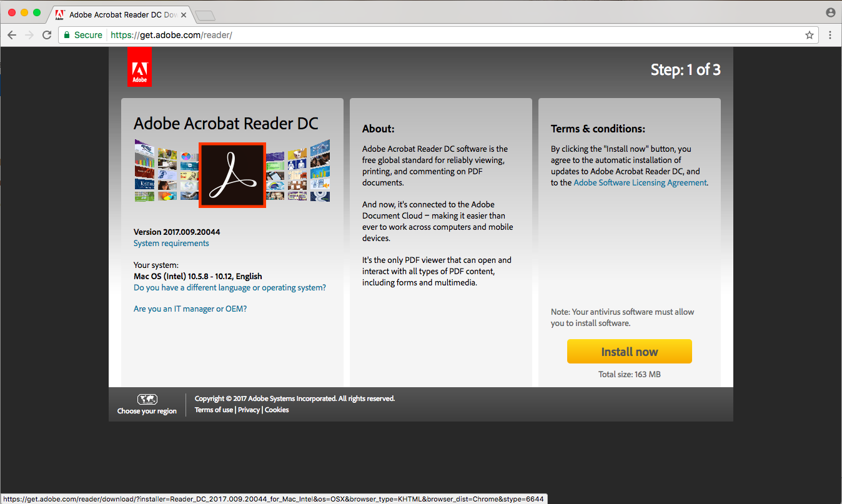Click the 'Version 2017.009.20044' text
This screenshot has width=842, height=504.
point(177,232)
